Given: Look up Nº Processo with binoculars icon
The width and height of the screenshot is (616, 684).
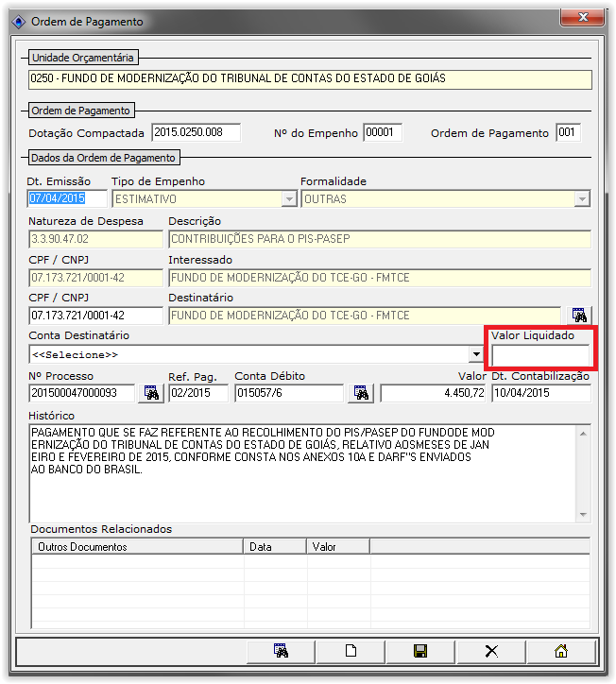Looking at the screenshot, I should [150, 393].
